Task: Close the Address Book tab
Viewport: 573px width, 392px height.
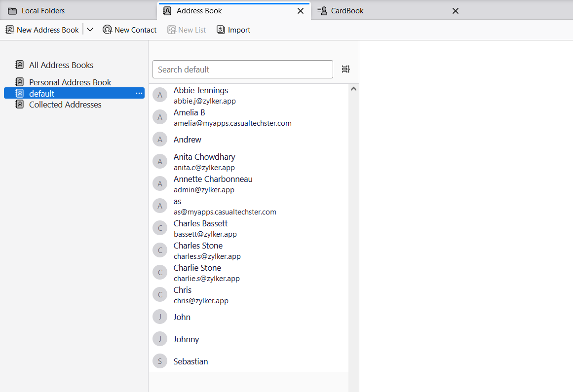Action: point(301,11)
